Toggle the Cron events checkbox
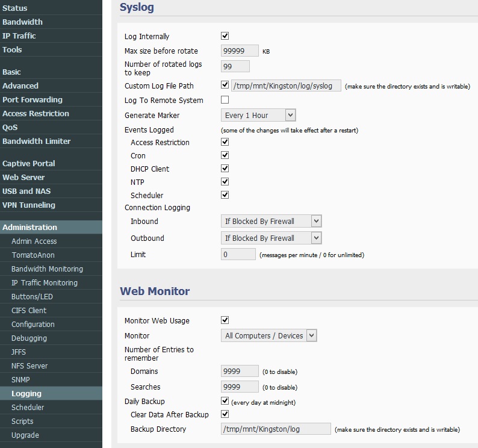Screen dimensions: 478x448 [225, 155]
